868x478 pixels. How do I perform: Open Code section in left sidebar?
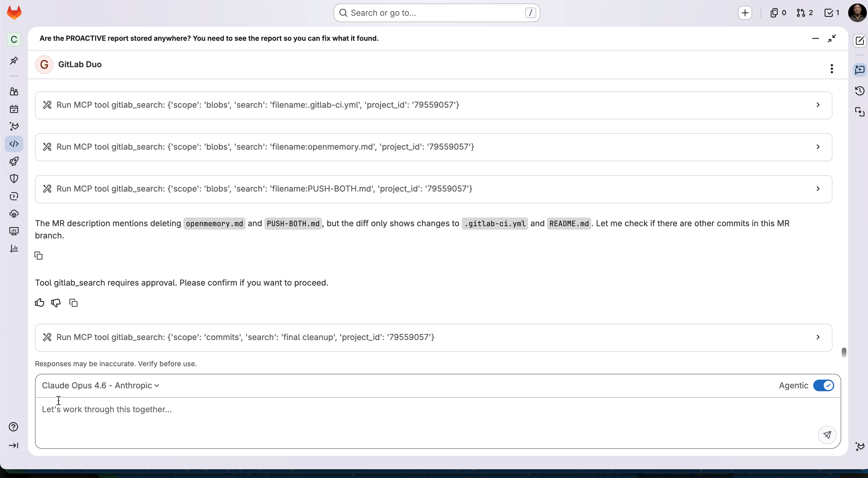coord(14,144)
